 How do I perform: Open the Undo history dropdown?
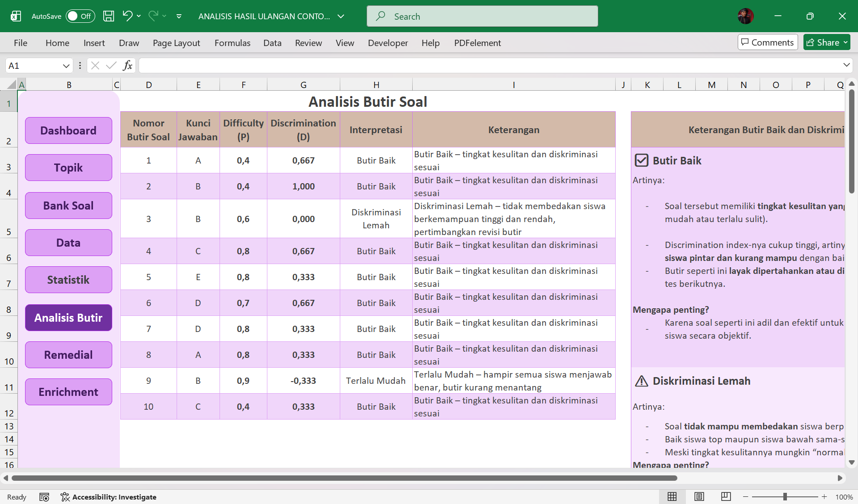coord(139,16)
